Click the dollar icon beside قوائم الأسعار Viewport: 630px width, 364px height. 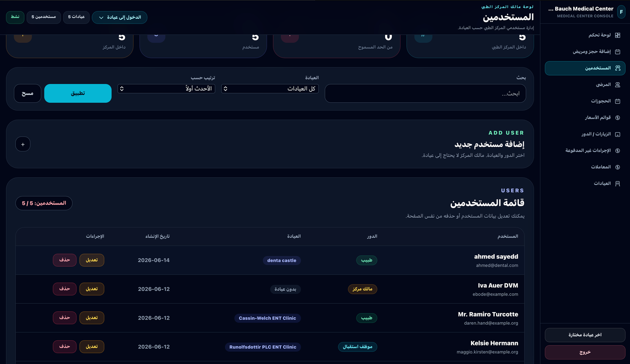[x=617, y=118]
